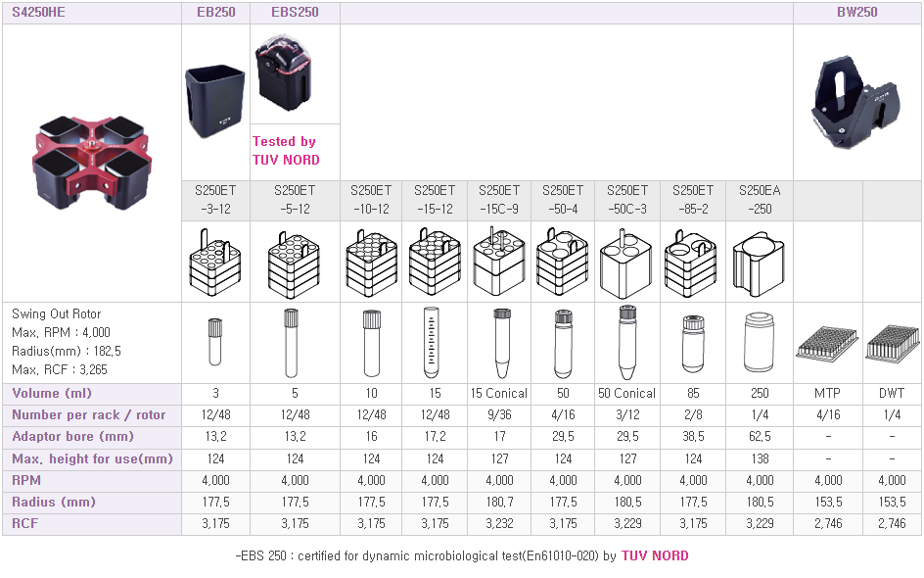Select the S250ET-50-4 adaptor rack icon
Image resolution: width=924 pixels, height=578 pixels.
562,263
